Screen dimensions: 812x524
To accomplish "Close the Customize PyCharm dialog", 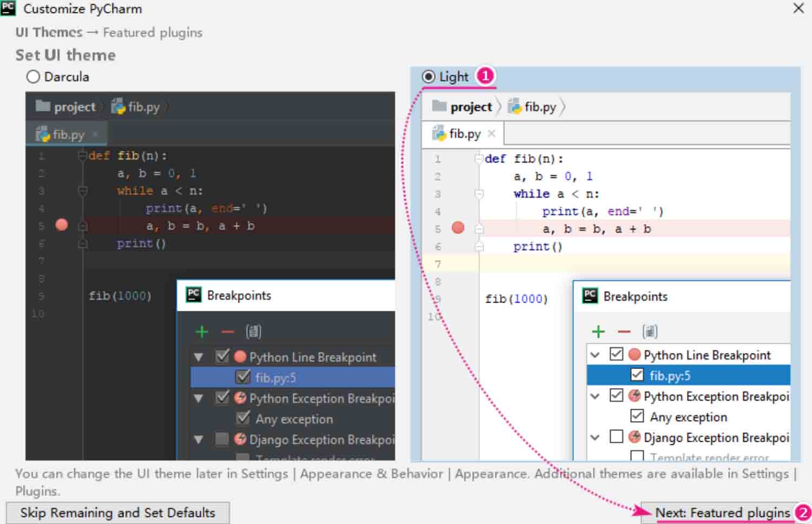I will (798, 9).
